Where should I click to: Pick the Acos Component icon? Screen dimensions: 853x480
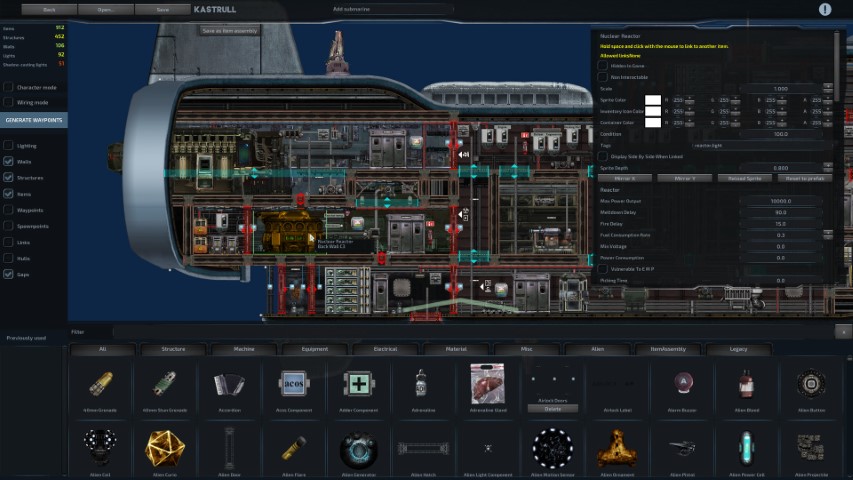tap(293, 384)
